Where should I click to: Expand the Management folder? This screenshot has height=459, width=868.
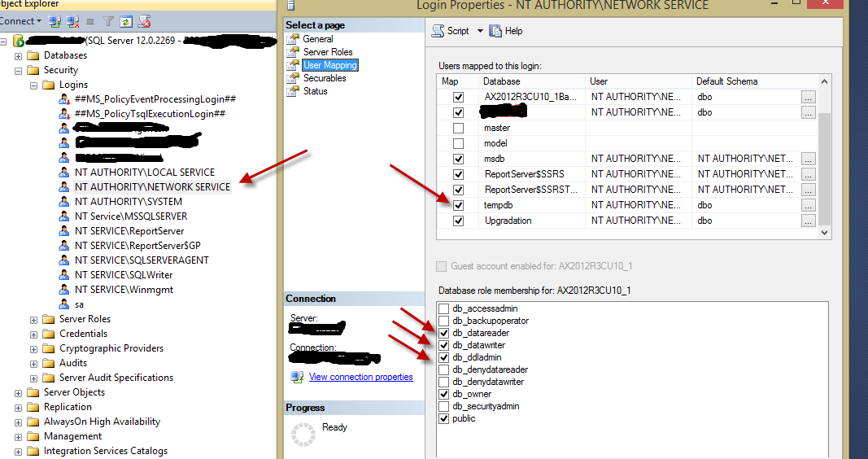[18, 437]
